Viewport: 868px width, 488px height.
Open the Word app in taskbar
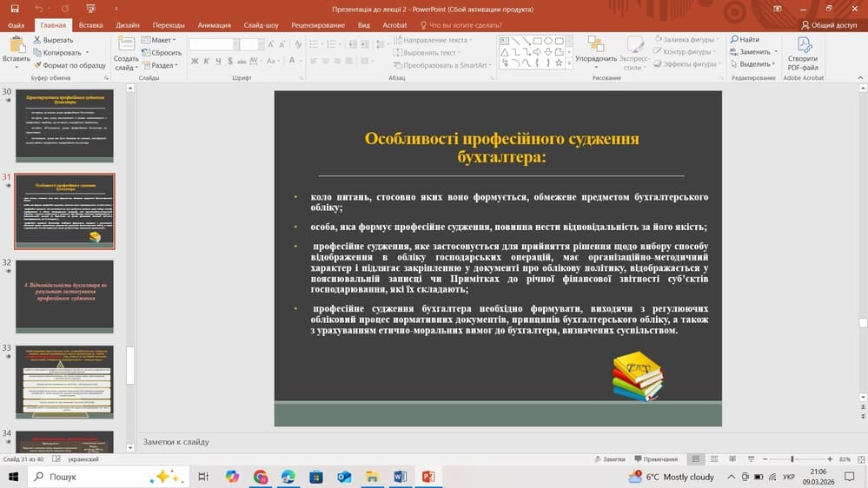(400, 477)
